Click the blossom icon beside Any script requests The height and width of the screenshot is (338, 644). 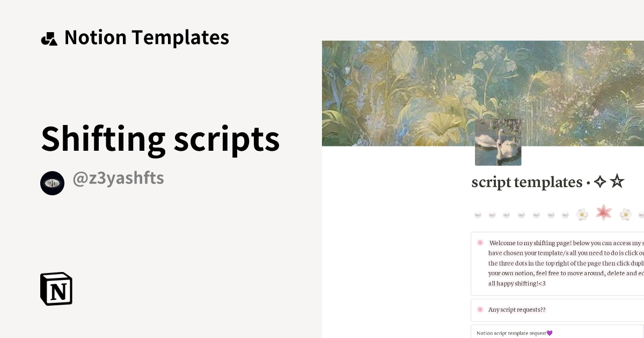480,310
